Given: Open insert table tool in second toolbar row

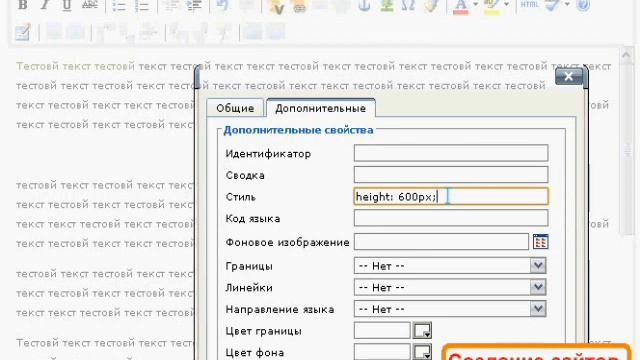Looking at the screenshot, I should click(x=23, y=32).
